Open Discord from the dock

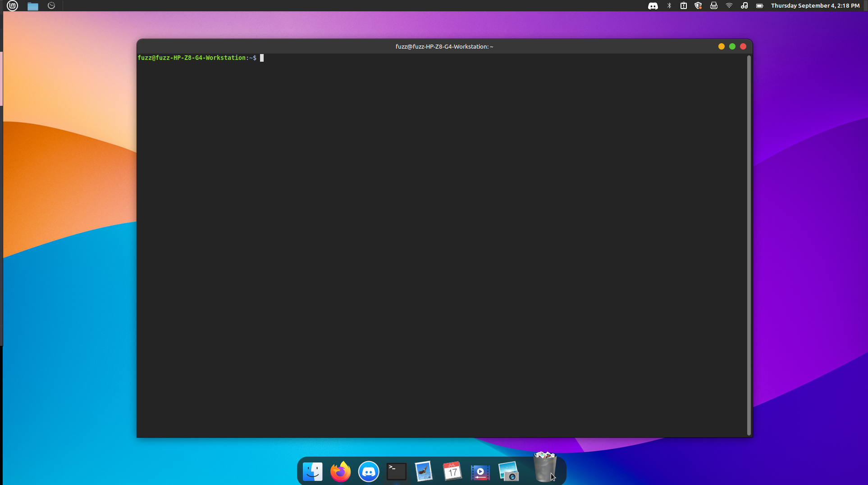coord(369,471)
